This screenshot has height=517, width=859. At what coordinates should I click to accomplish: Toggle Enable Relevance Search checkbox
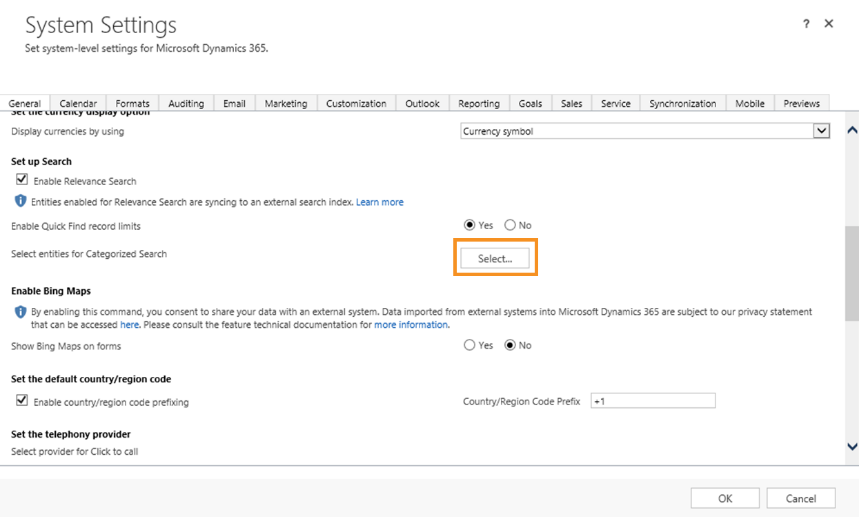(22, 180)
